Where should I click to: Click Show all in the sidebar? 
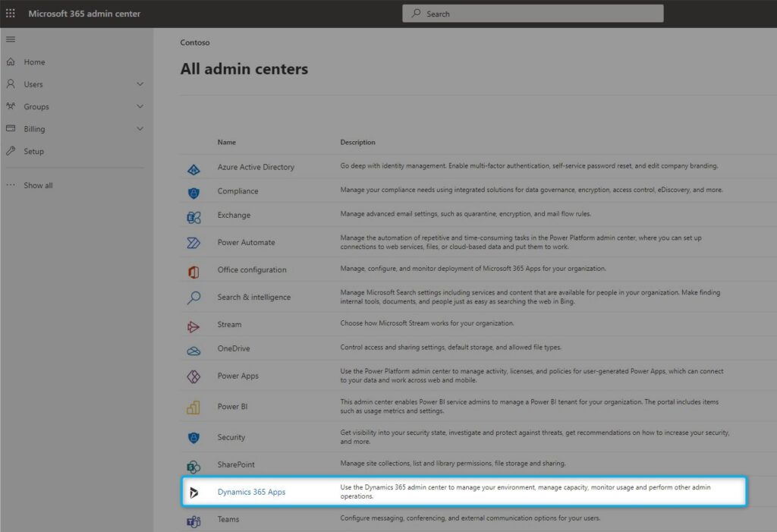(38, 184)
